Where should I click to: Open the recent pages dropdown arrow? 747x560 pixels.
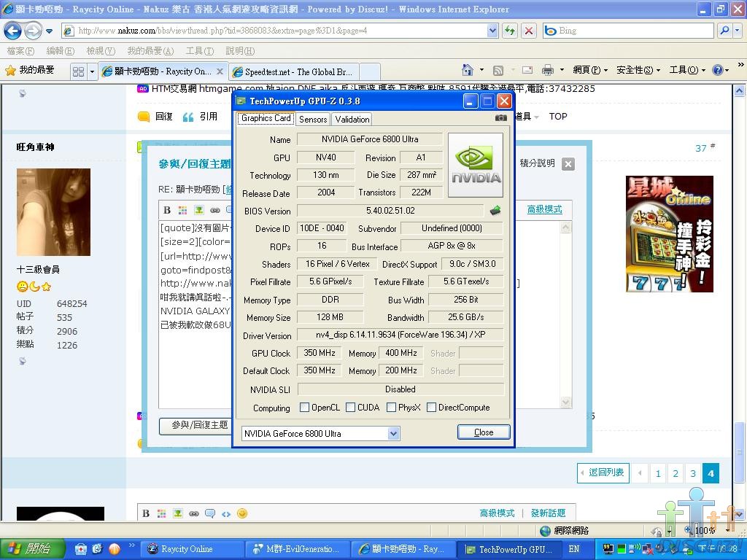(49, 31)
